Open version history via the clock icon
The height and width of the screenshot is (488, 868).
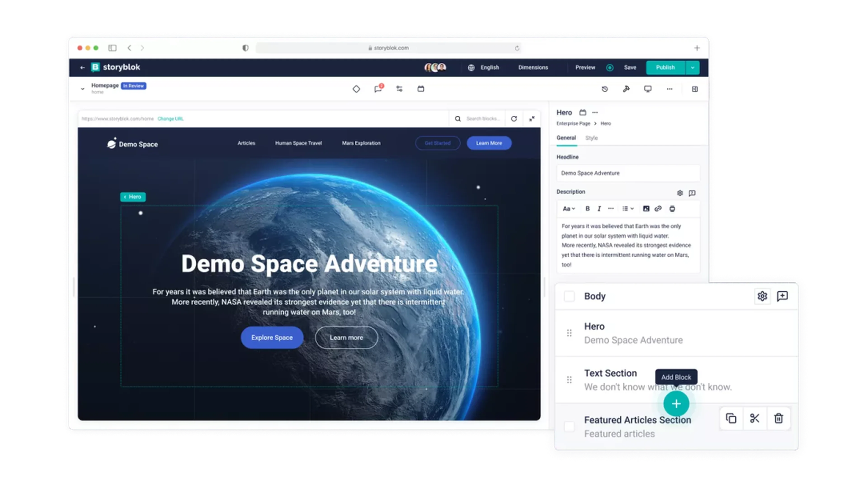604,89
